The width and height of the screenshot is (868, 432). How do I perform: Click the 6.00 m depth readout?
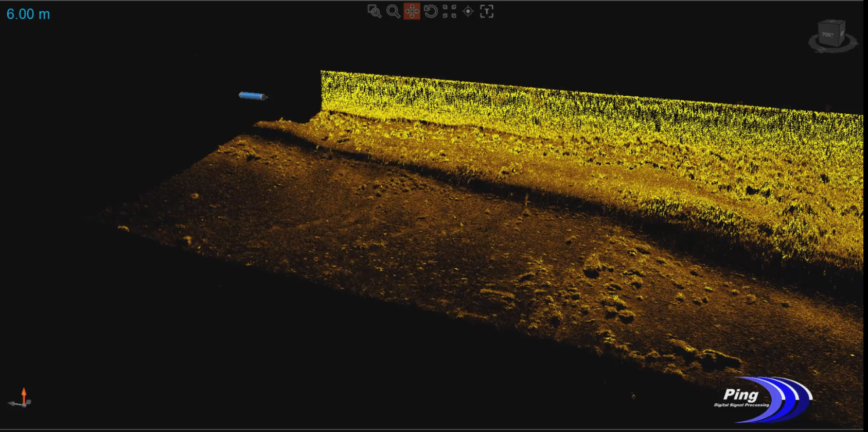28,14
